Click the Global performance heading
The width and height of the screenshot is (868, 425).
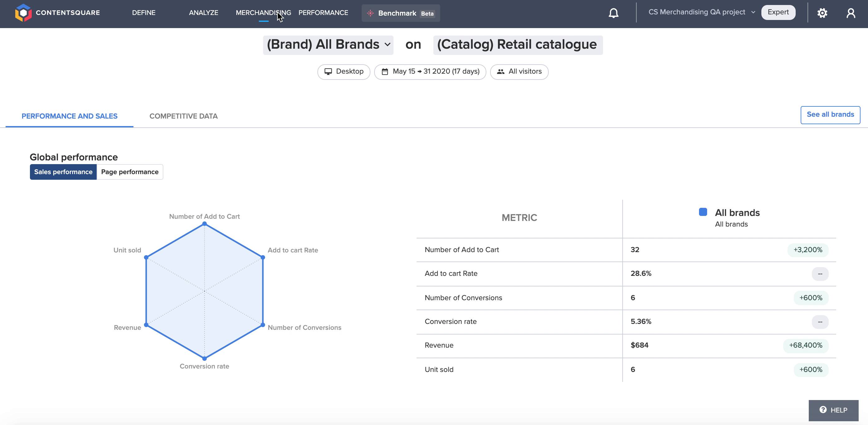(74, 157)
